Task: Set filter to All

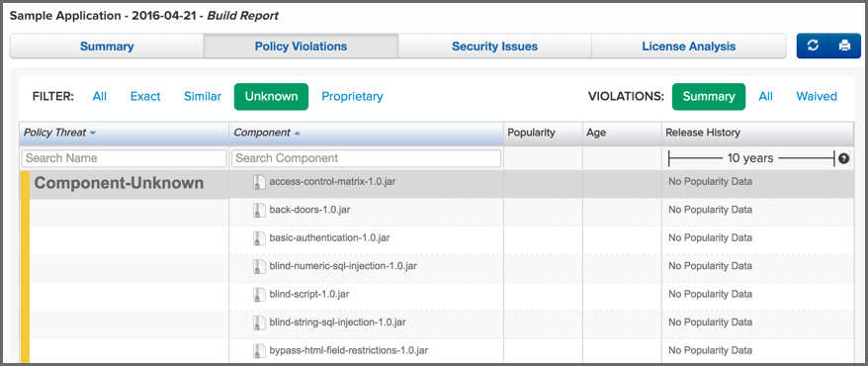Action: [100, 96]
